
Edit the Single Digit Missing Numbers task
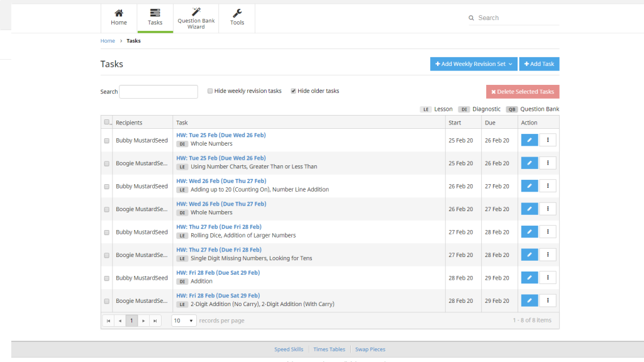tap(530, 255)
